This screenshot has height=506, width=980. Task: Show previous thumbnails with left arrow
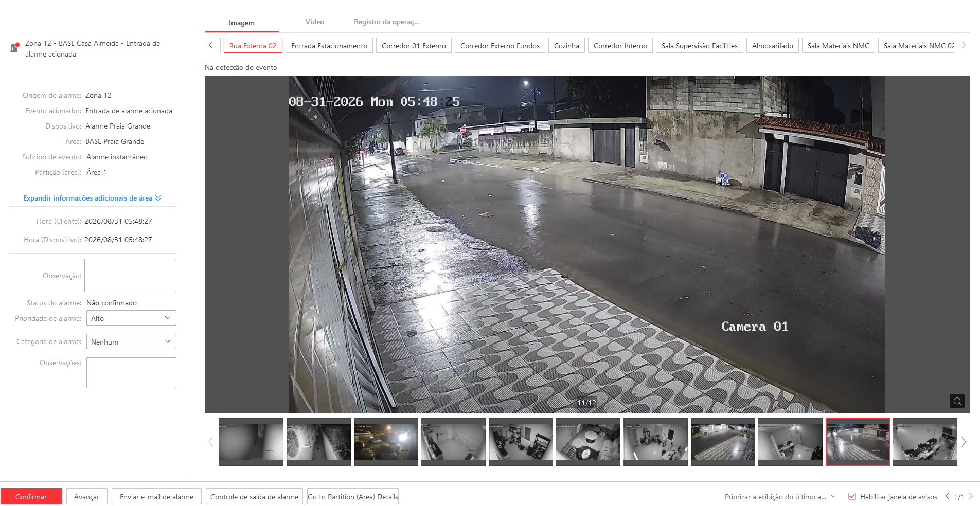[210, 442]
